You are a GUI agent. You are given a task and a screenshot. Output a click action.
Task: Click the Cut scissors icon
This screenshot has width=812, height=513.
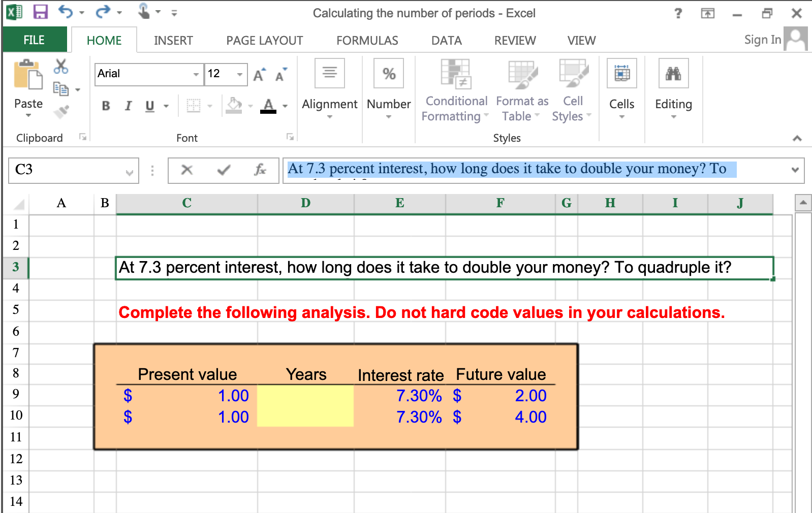[x=61, y=66]
